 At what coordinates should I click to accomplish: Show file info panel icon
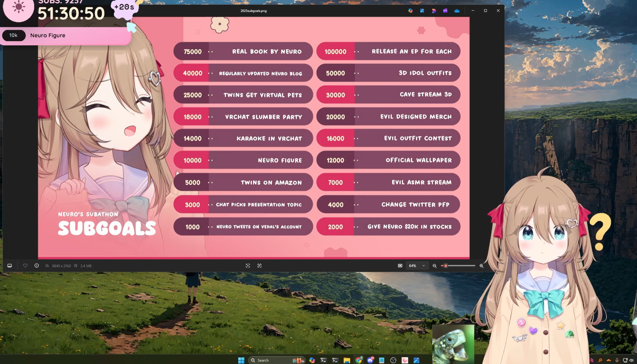pos(37,266)
